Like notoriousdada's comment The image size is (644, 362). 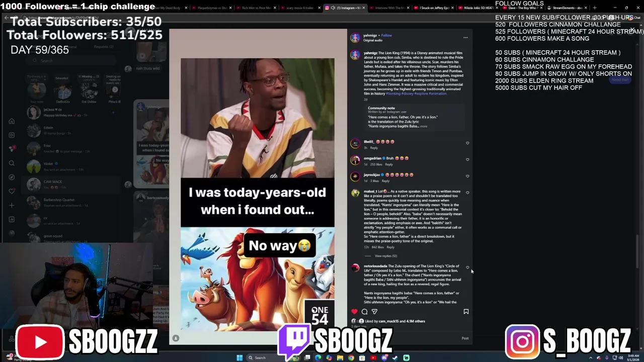click(467, 267)
